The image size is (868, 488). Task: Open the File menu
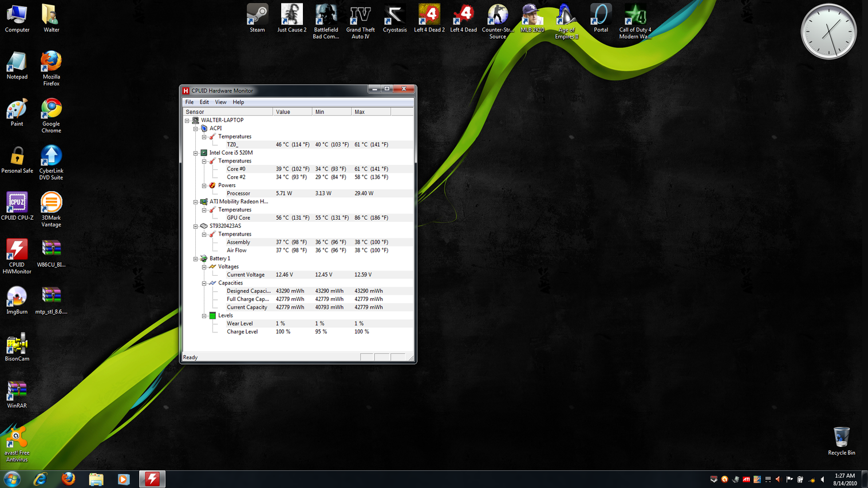click(x=189, y=102)
